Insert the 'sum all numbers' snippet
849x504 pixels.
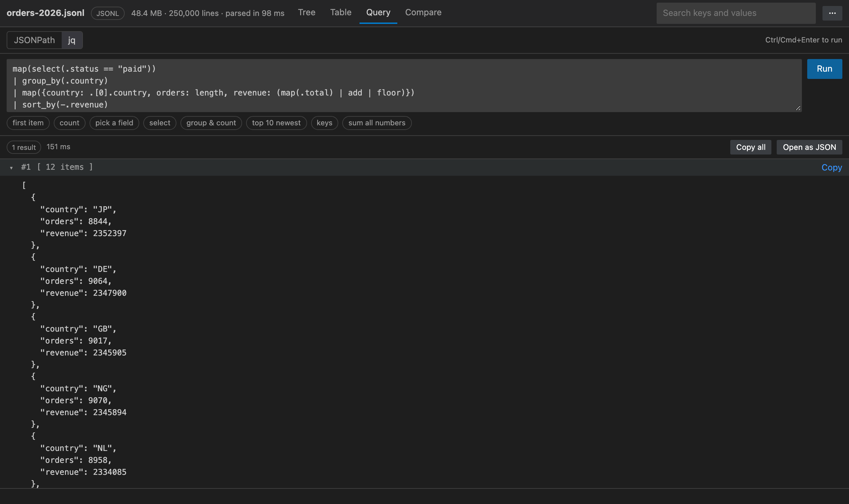point(377,123)
